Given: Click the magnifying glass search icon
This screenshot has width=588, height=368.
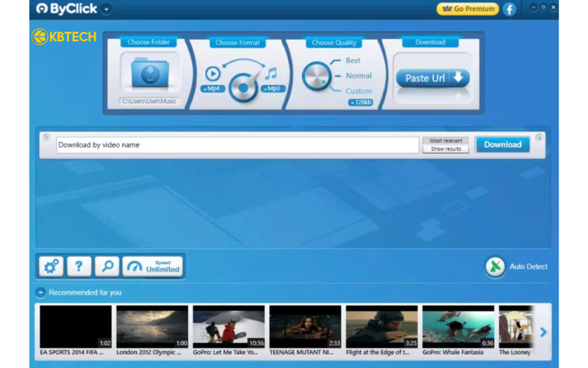Looking at the screenshot, I should 107,266.
